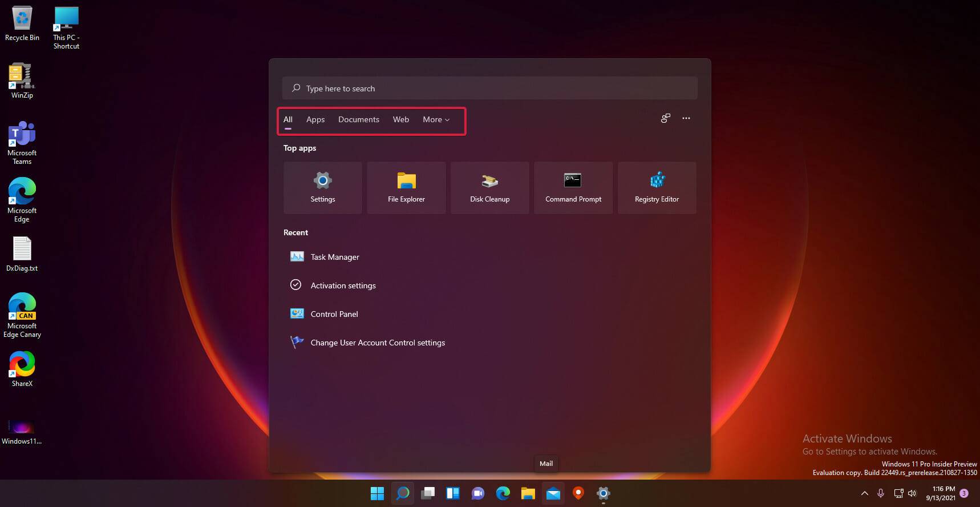980x507 pixels.
Task: Select Microsoft Edge desktop shortcut
Action: pyautogui.click(x=22, y=200)
